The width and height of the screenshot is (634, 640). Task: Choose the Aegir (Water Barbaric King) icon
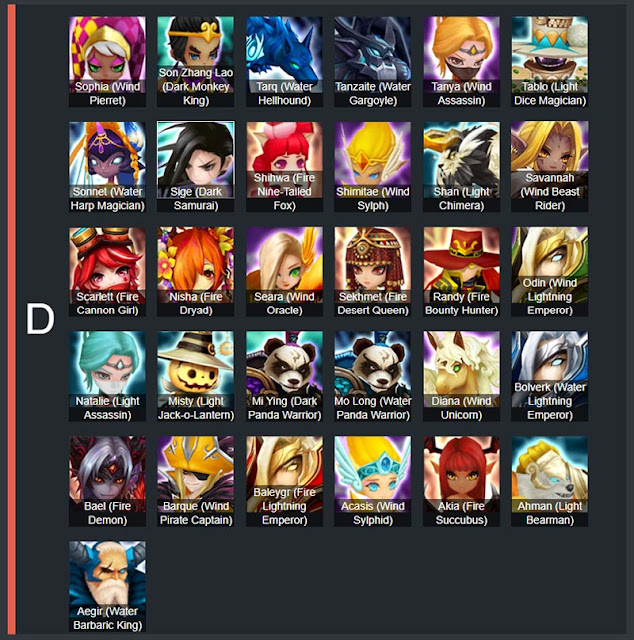click(x=107, y=587)
